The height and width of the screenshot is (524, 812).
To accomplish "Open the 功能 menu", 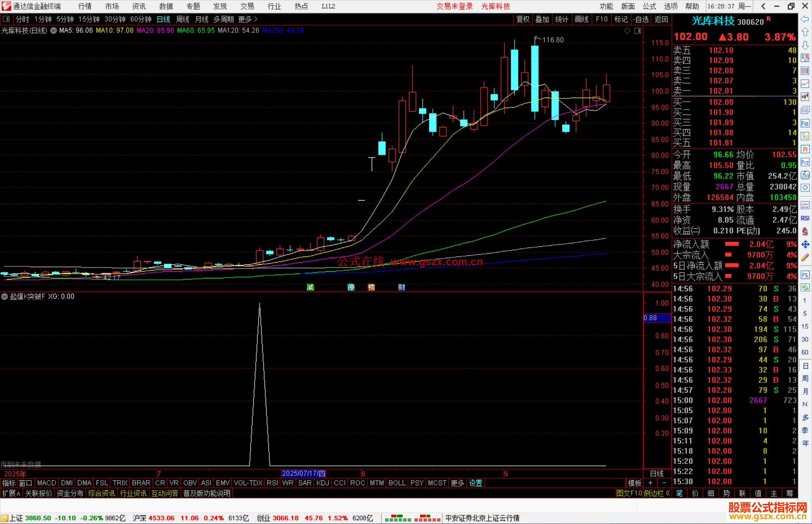I will tap(606, 6).
